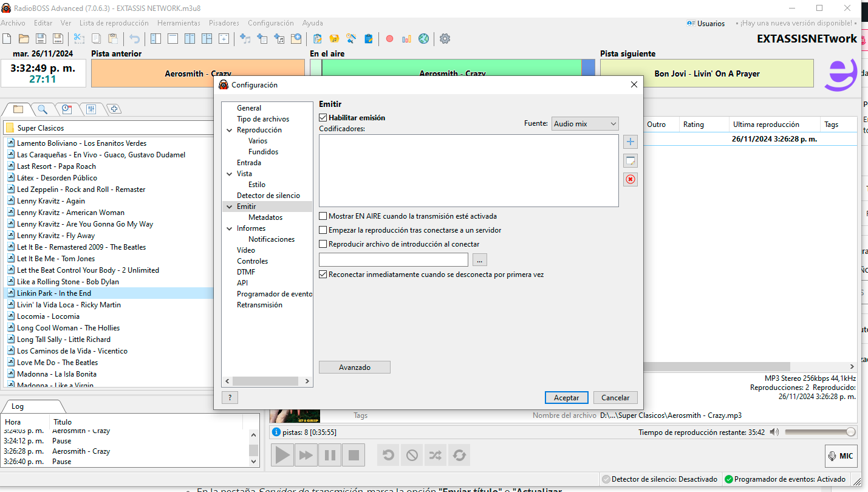Open the Fuente Audio mix dropdown
868x492 pixels.
coord(584,123)
